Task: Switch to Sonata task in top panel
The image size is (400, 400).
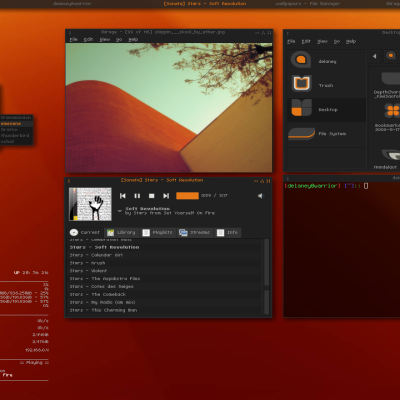Action: pos(205,4)
